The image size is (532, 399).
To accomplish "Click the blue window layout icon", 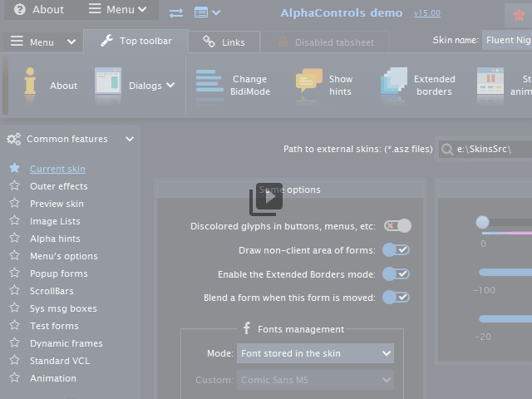I will [x=201, y=12].
